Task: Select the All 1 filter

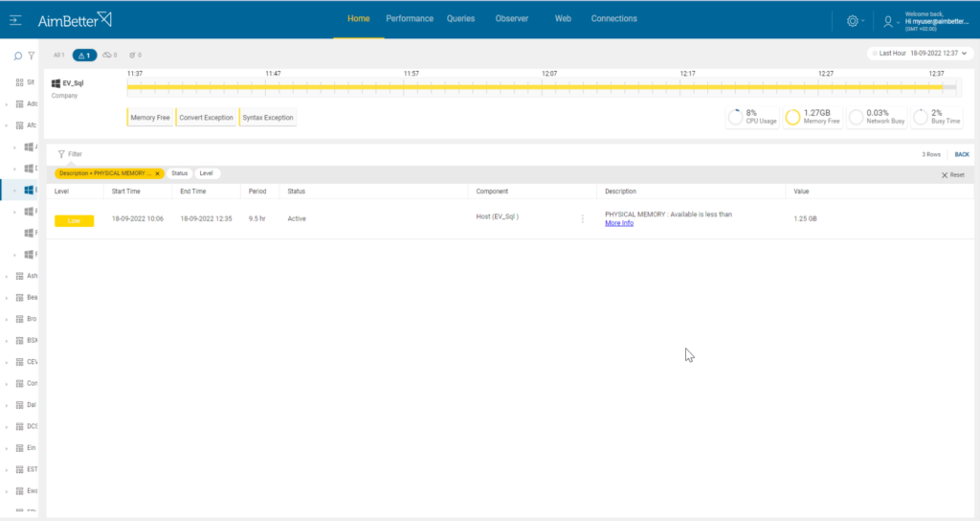Action: (58, 55)
